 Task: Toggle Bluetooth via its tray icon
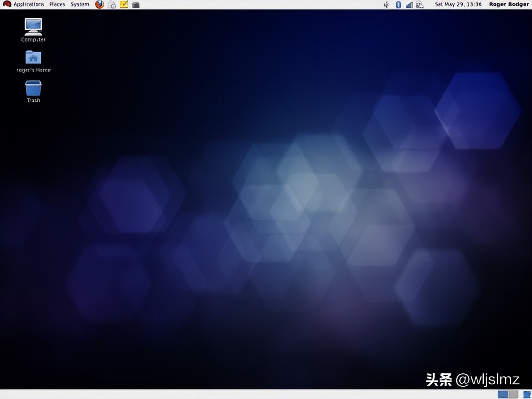coord(398,5)
